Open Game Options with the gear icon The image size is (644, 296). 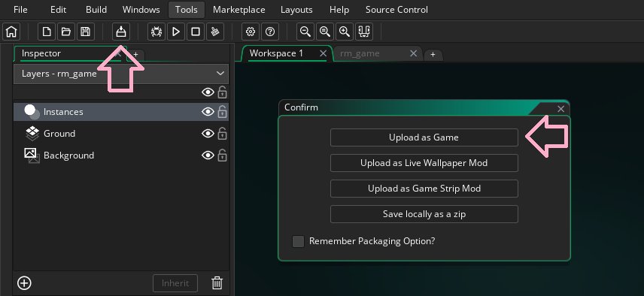[x=251, y=32]
